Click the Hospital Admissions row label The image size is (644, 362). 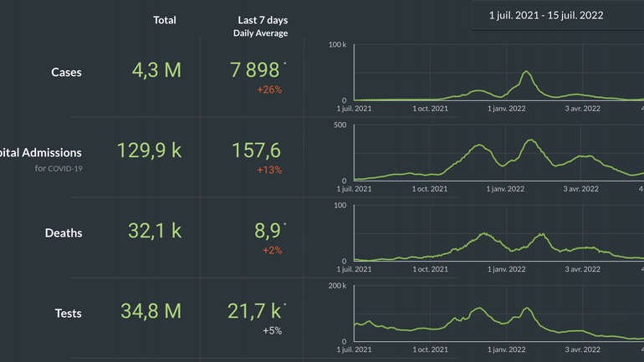coord(41,153)
